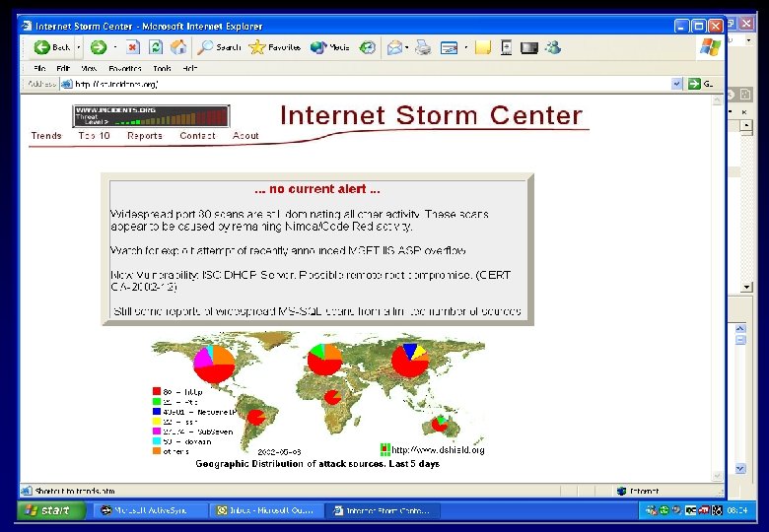Click the Go button
The image size is (769, 532).
coord(701,85)
